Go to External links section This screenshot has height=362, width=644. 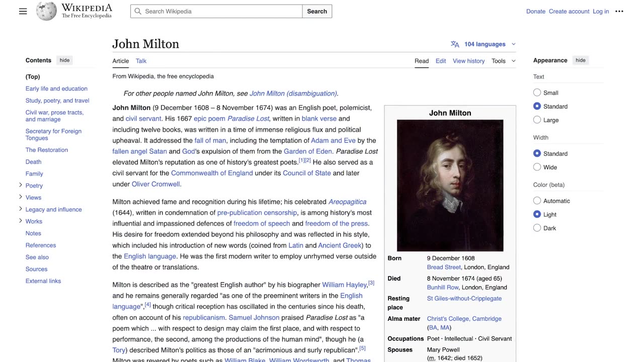click(43, 281)
